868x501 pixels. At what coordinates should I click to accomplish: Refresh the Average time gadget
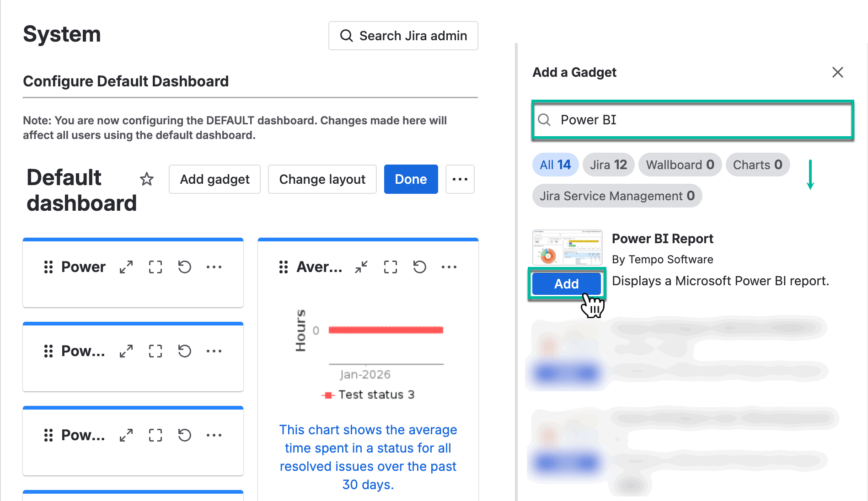(x=420, y=267)
